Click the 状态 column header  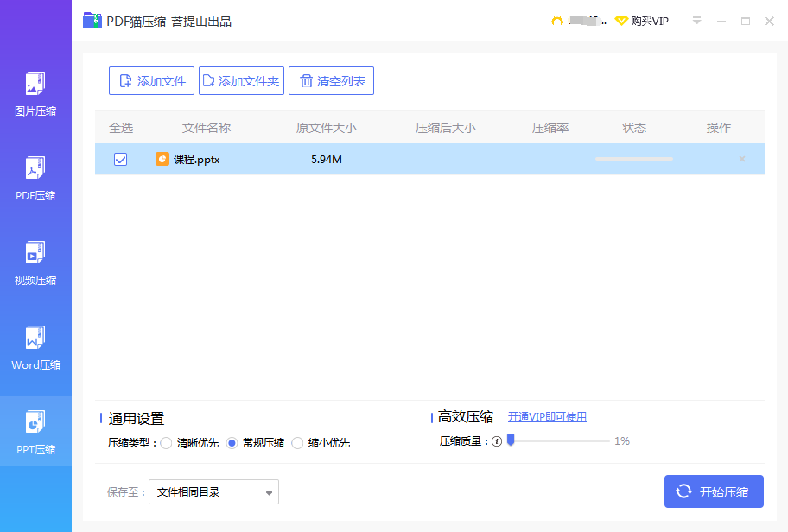[x=634, y=128]
